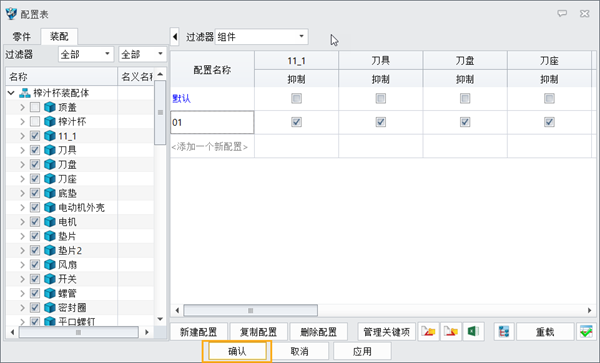600x363 pixels.
Task: Toggle 抑制 checkbox for 刀具 in row 01
Action: tap(381, 122)
